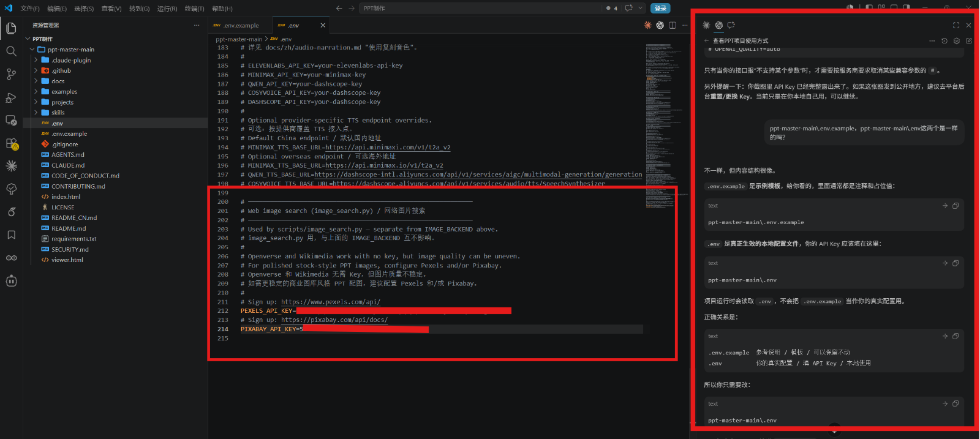This screenshot has height=439, width=980.
Task: Open the 查看(V) menu
Action: [111, 9]
